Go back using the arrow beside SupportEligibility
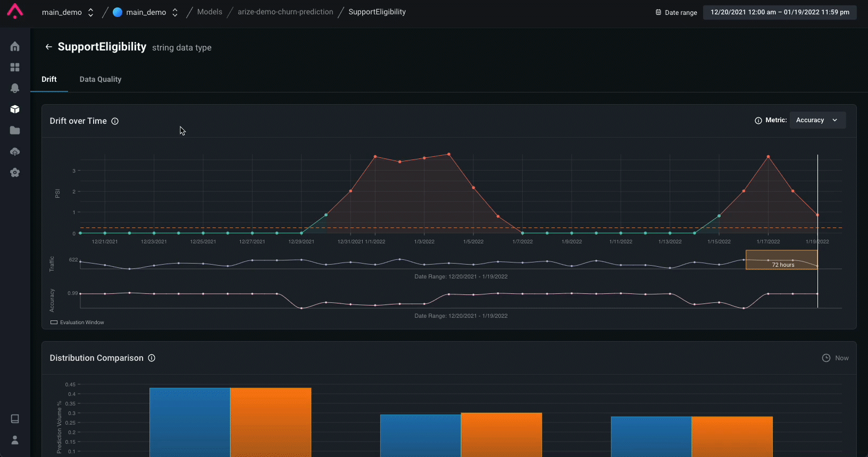The width and height of the screenshot is (868, 457). (48, 47)
